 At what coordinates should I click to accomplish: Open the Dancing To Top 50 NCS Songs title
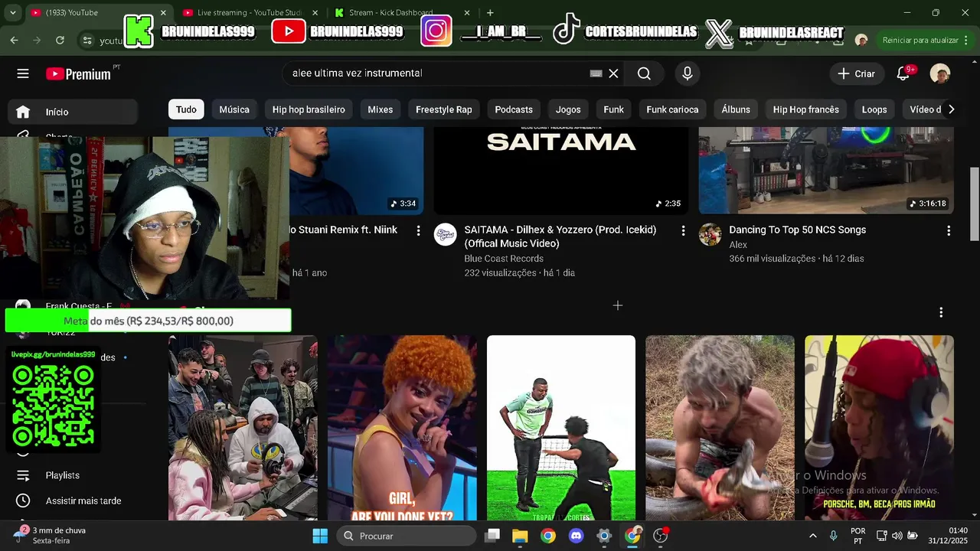(x=797, y=230)
